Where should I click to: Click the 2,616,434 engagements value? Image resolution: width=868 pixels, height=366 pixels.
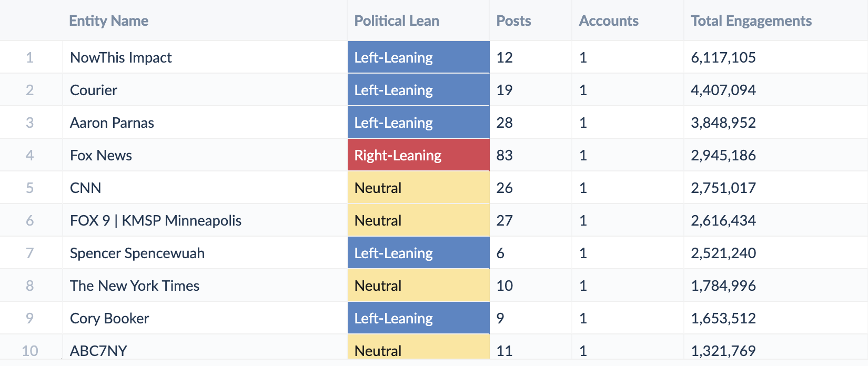click(x=723, y=221)
